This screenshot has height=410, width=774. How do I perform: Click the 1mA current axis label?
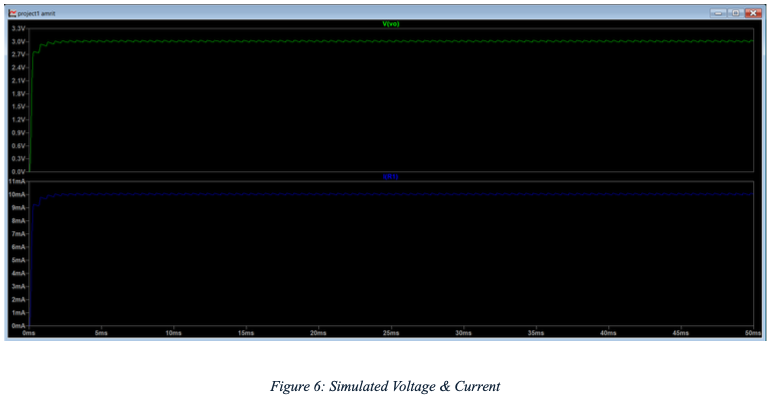coord(18,313)
